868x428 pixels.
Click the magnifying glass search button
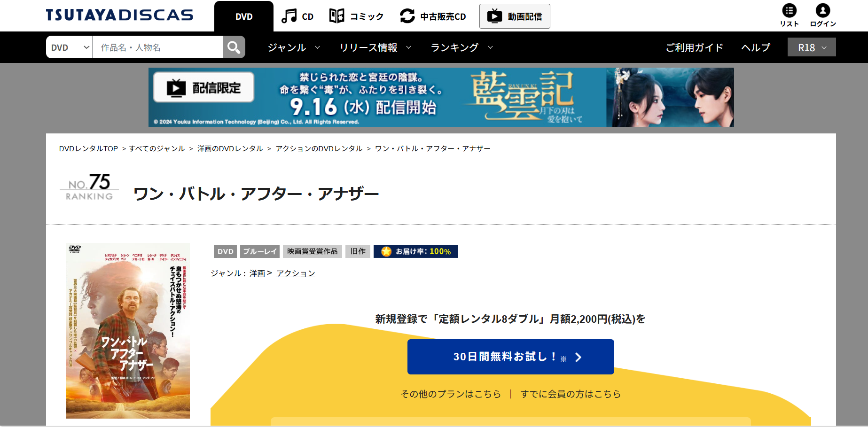(x=234, y=47)
